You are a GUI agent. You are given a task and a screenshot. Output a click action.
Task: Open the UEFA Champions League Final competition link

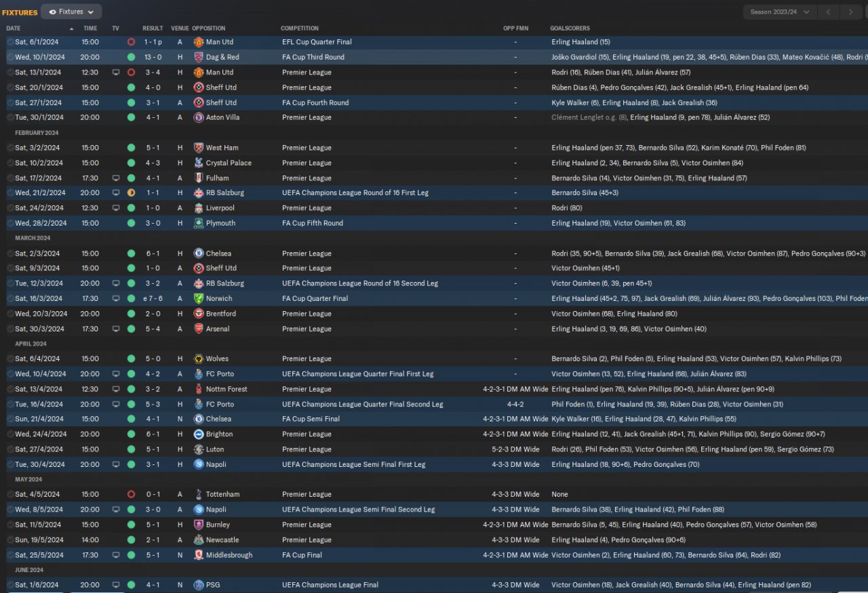[x=330, y=585]
